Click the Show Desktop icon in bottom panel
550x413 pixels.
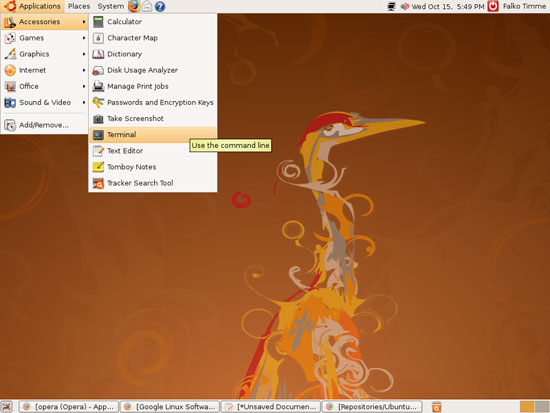click(x=7, y=407)
